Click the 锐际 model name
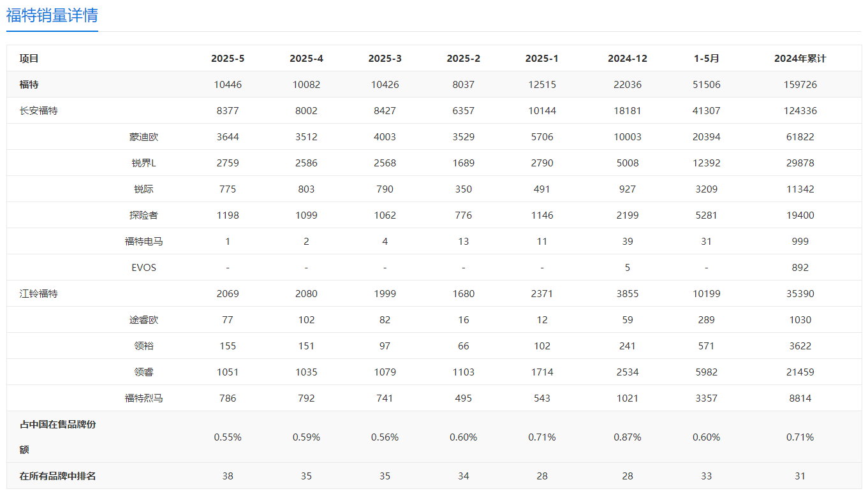The image size is (868, 496). [143, 189]
